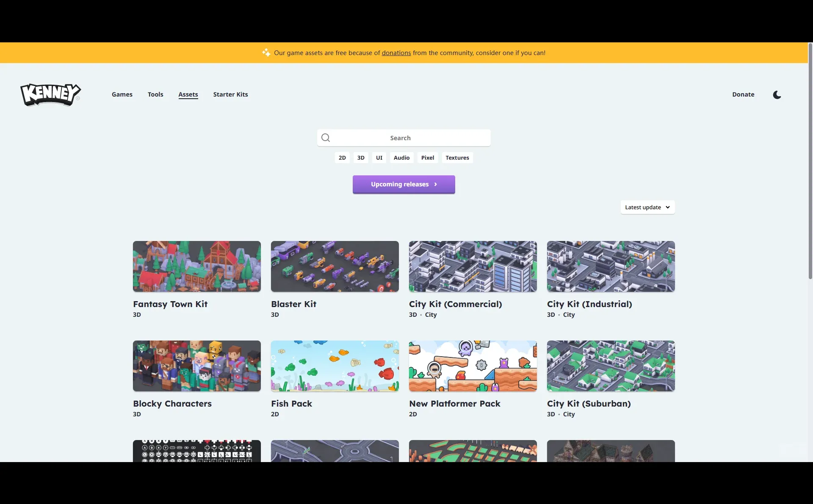813x504 pixels.
Task: Open the Fantasy Town Kit thumbnail
Action: pyautogui.click(x=196, y=266)
